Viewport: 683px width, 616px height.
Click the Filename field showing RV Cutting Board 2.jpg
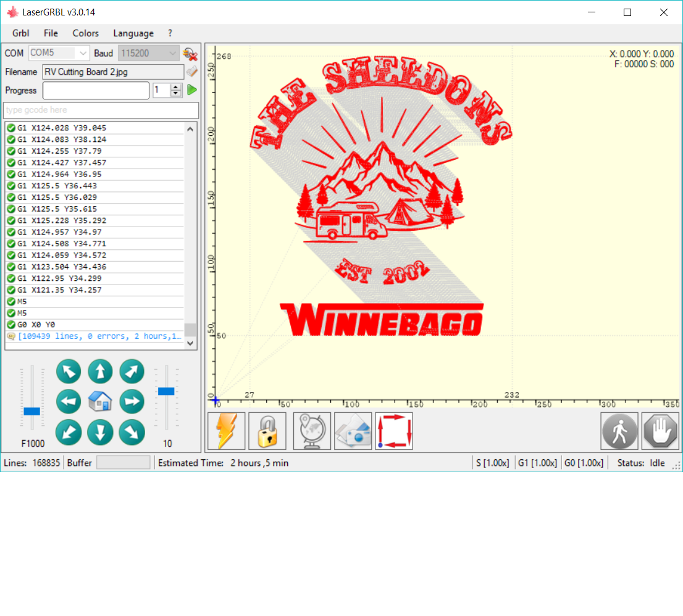pos(113,72)
